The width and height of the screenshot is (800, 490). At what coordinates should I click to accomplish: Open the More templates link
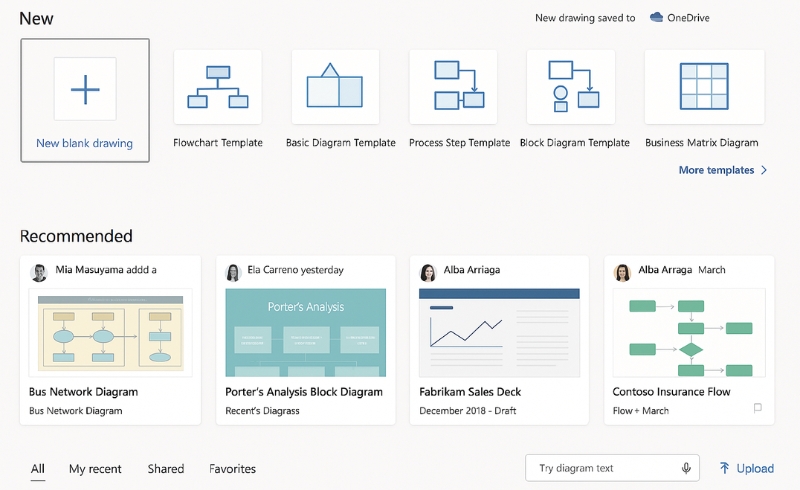click(716, 170)
